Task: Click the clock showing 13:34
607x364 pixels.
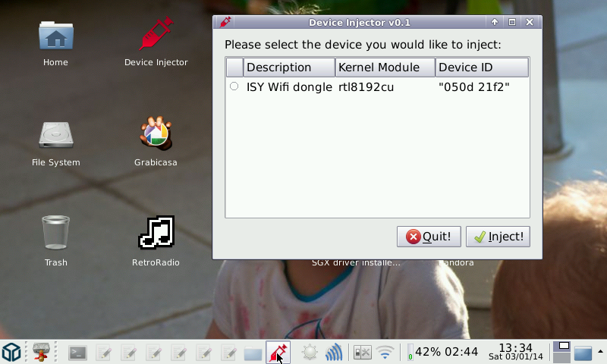Action: pyautogui.click(x=515, y=352)
